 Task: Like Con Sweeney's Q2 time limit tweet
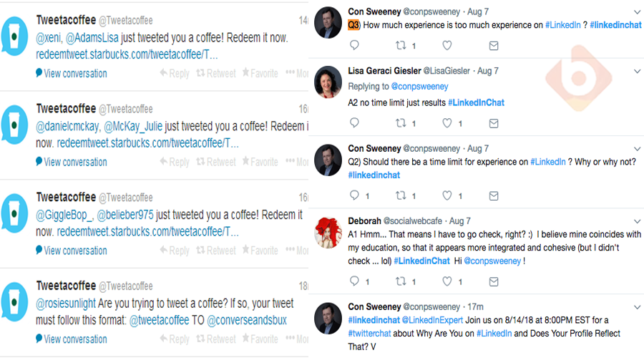(x=447, y=195)
